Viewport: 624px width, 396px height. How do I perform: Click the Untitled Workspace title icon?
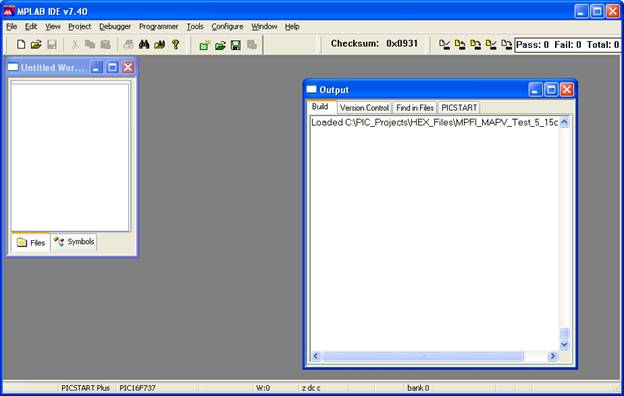click(x=13, y=67)
